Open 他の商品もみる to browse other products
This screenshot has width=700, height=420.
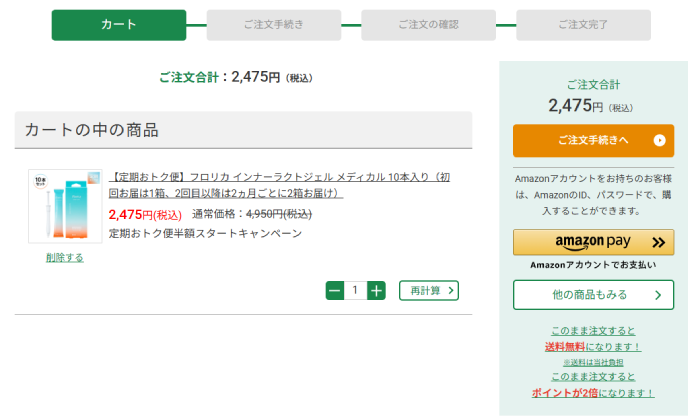(593, 295)
